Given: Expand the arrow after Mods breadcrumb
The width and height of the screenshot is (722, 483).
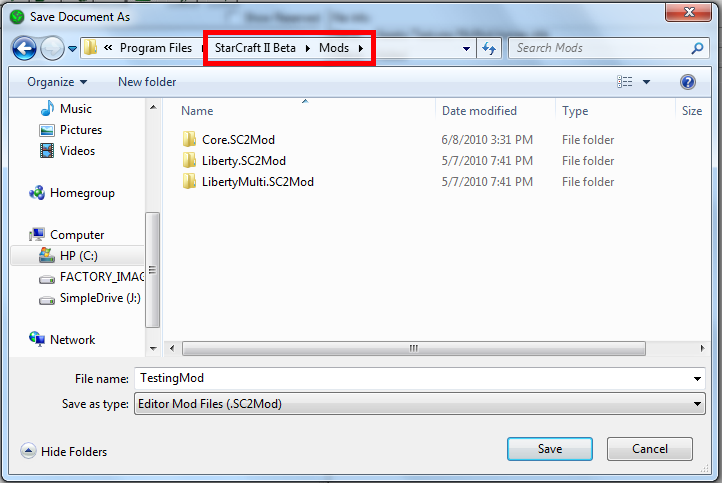Looking at the screenshot, I should 361,48.
